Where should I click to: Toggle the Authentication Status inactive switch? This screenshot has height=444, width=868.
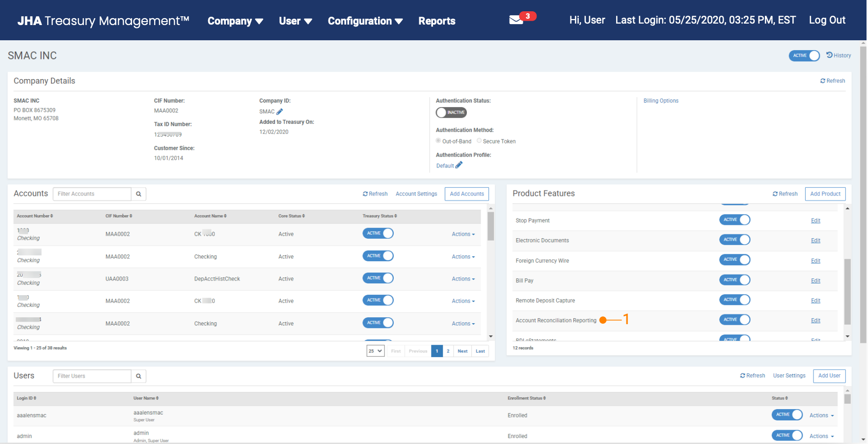click(451, 112)
